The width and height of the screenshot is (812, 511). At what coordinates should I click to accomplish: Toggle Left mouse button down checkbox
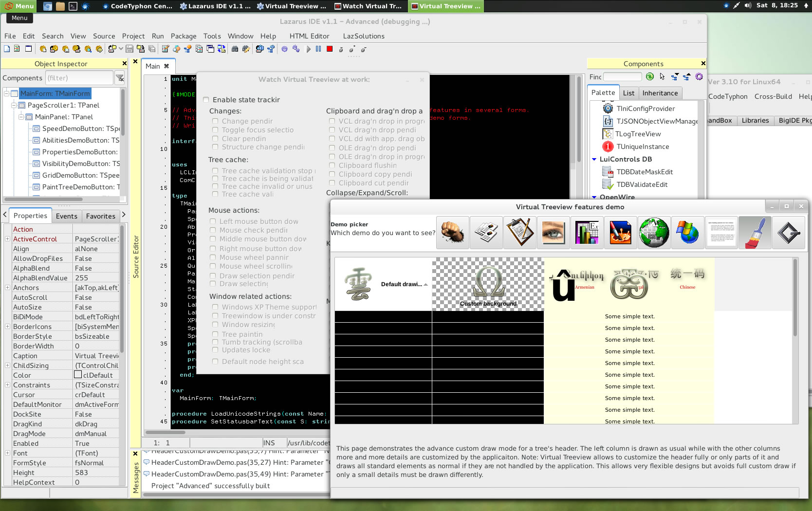[x=213, y=221]
